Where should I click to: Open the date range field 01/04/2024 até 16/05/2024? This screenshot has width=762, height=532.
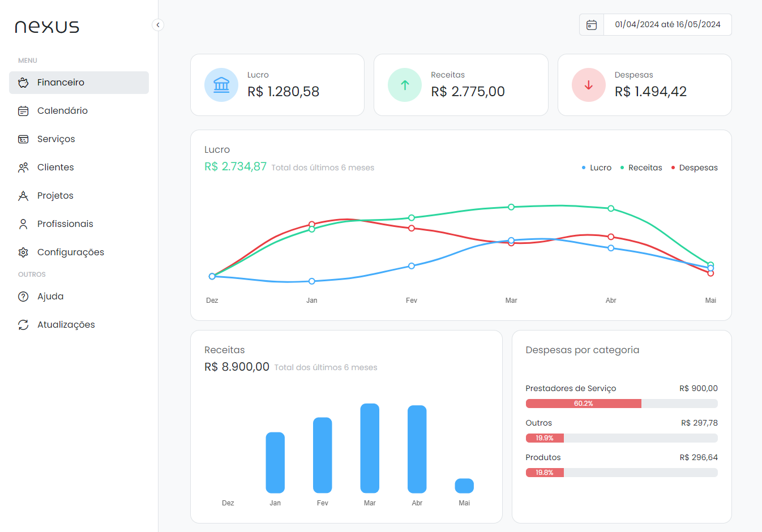(x=667, y=25)
